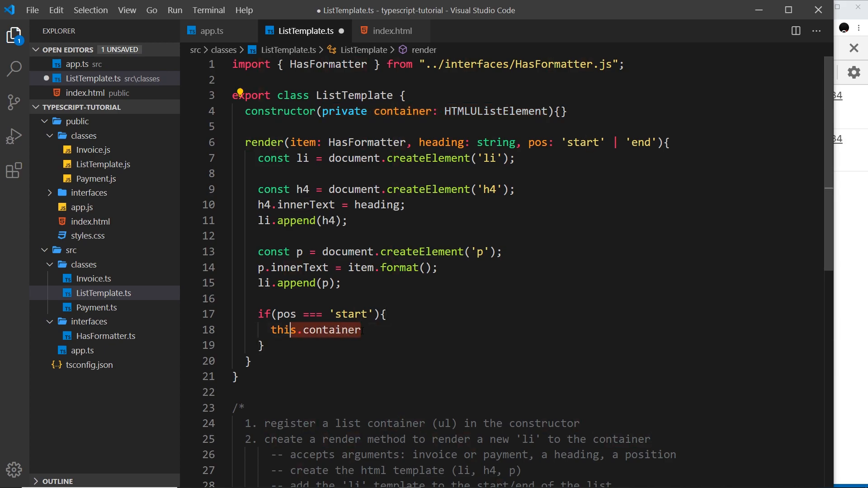Click the classes breadcrumb segment
Screen dimensions: 868x488
tap(224, 50)
